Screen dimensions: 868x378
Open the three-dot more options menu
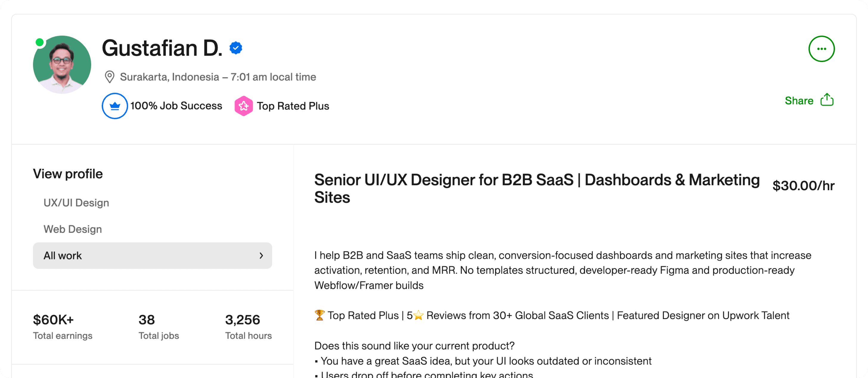821,49
